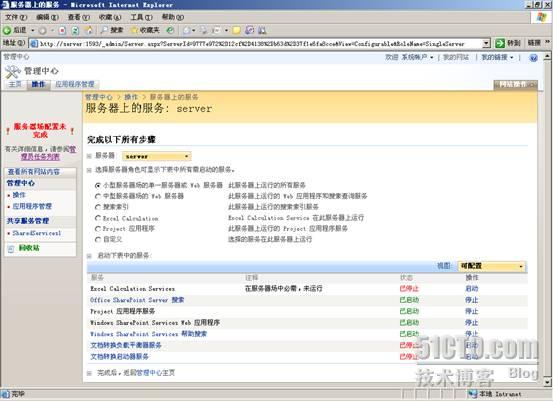The height and width of the screenshot is (401, 553).
Task: Click the vertical scrollbar down arrow
Action: pyautogui.click(x=547, y=382)
